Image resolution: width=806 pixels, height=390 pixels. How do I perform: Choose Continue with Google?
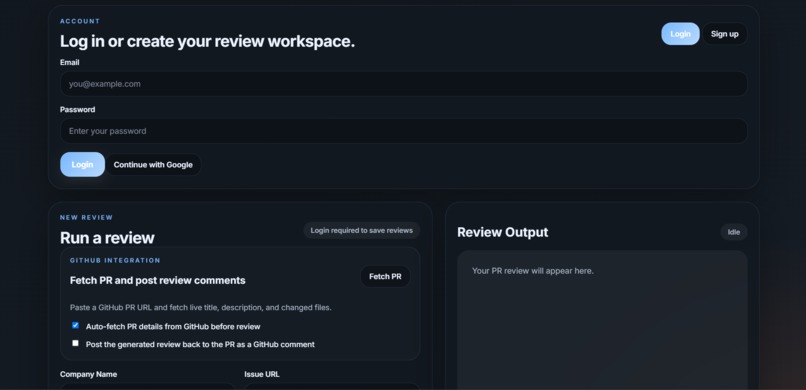click(x=153, y=164)
